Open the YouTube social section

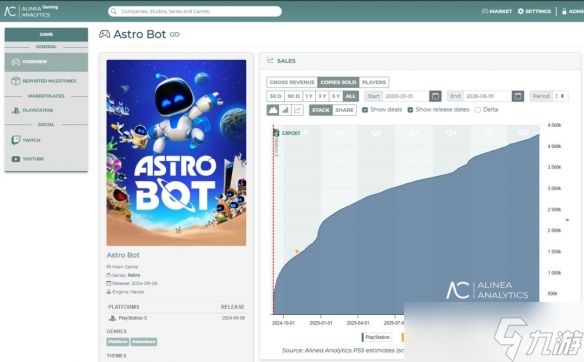[46, 159]
